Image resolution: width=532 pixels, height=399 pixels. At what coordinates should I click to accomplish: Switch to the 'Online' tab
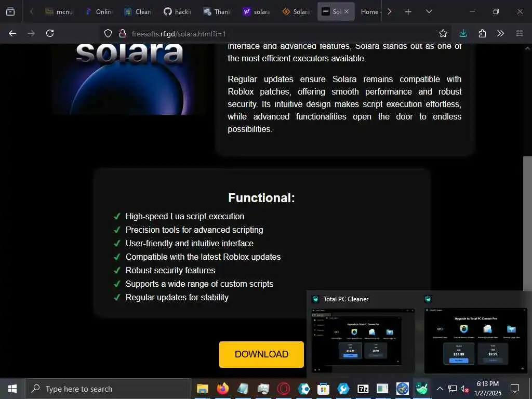[99, 12]
